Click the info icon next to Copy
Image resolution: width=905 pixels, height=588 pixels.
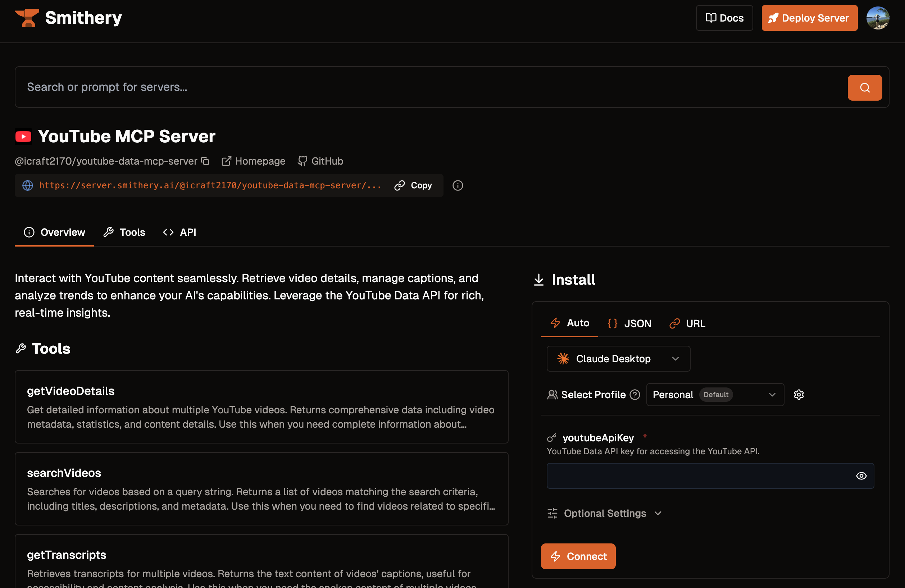[x=458, y=185]
